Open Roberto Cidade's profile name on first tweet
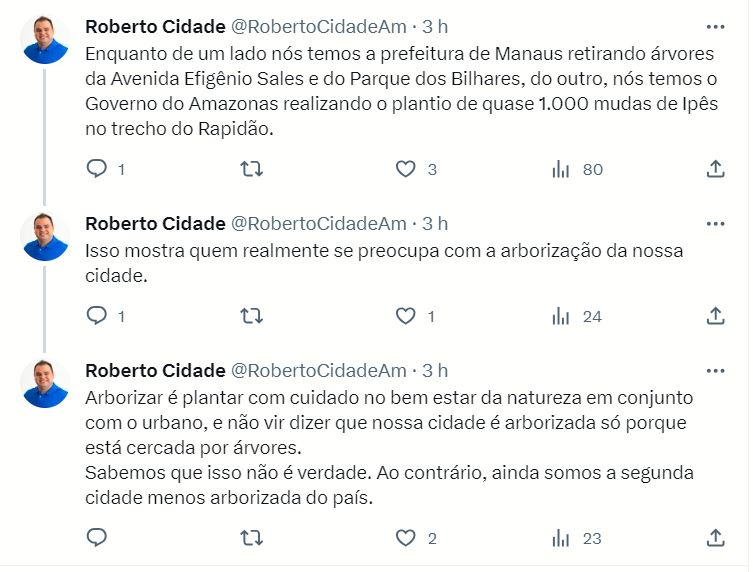The width and height of the screenshot is (753, 572). tap(154, 26)
